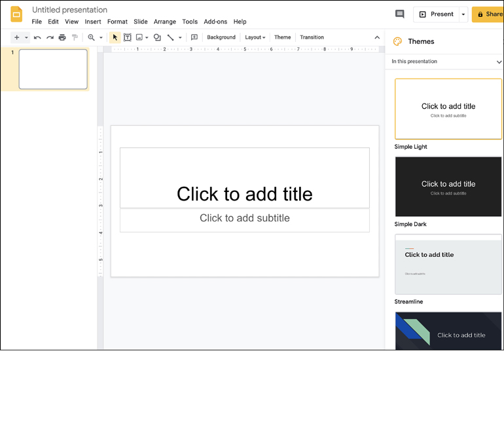Expand the Present options arrow
504x437 pixels.
[x=463, y=14]
